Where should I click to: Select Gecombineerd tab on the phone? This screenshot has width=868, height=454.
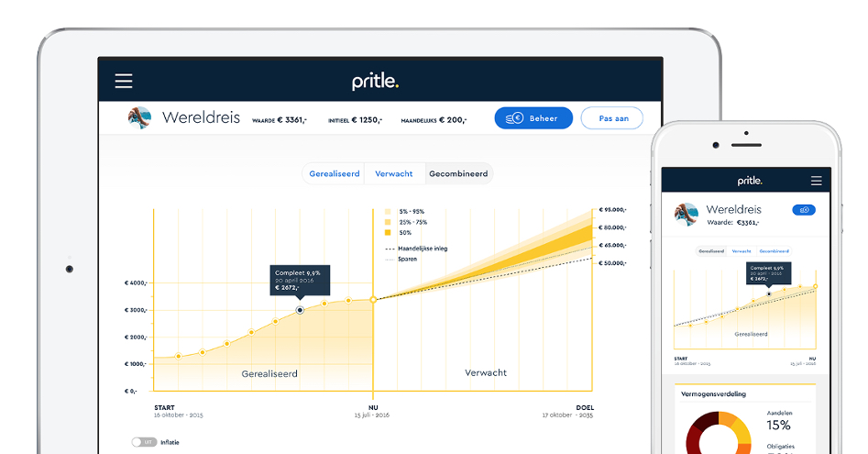775,250
